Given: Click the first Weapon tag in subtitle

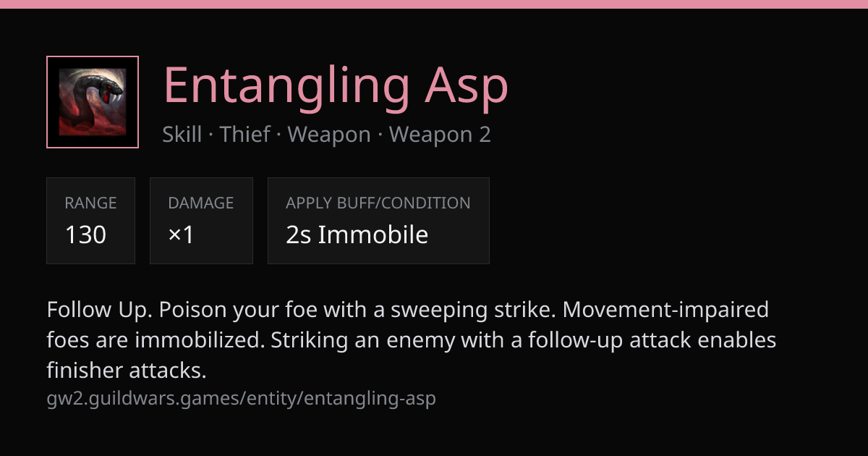Looking at the screenshot, I should tap(329, 135).
